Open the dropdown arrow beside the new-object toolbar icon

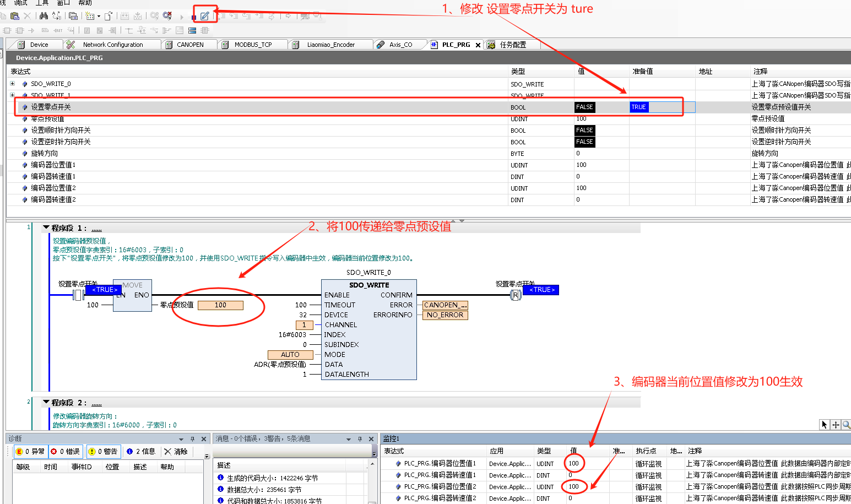(99, 17)
